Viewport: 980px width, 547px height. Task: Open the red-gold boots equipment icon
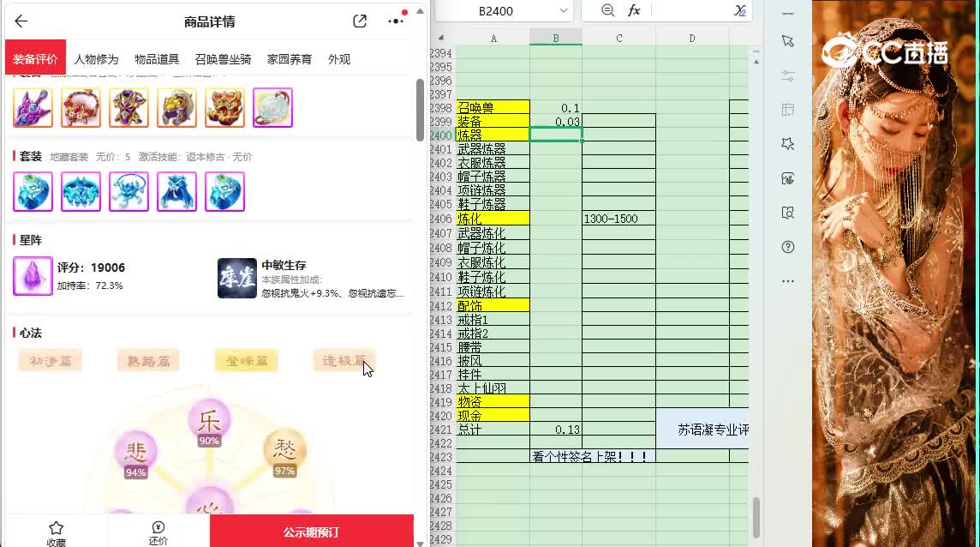224,108
